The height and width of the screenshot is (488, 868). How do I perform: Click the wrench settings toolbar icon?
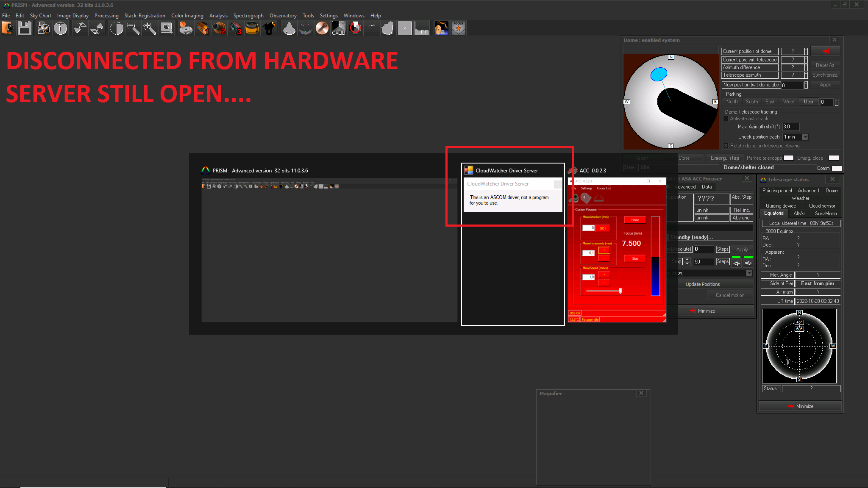(x=322, y=28)
